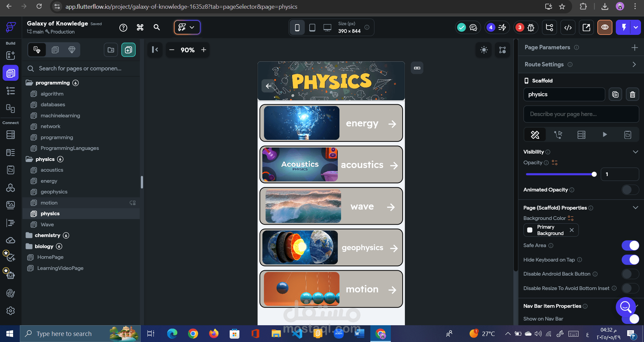
Task: Click the Primary Background color swatch
Action: pyautogui.click(x=530, y=230)
